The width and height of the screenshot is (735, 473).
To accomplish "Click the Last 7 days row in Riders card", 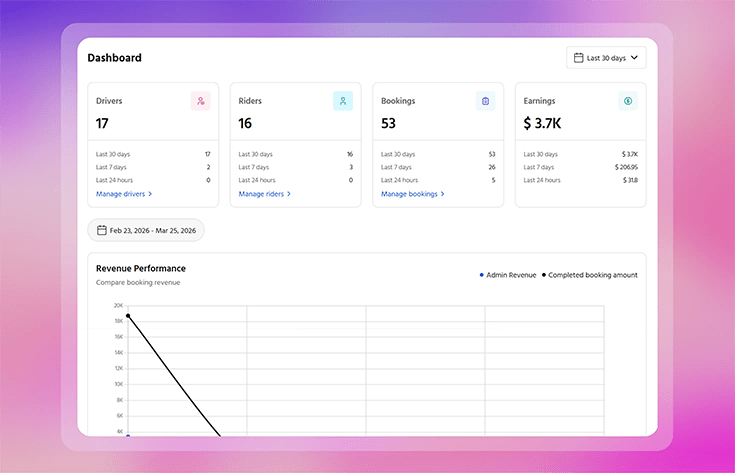I will point(296,167).
